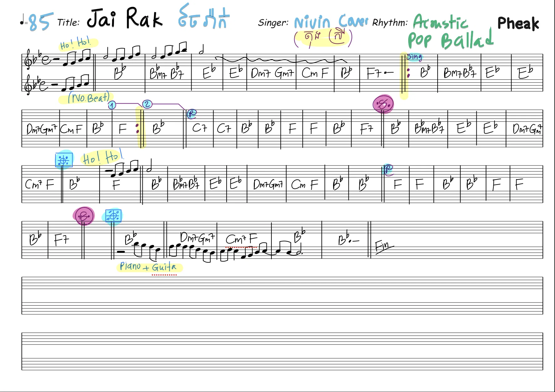Click the "Singer:" label

coord(273,23)
